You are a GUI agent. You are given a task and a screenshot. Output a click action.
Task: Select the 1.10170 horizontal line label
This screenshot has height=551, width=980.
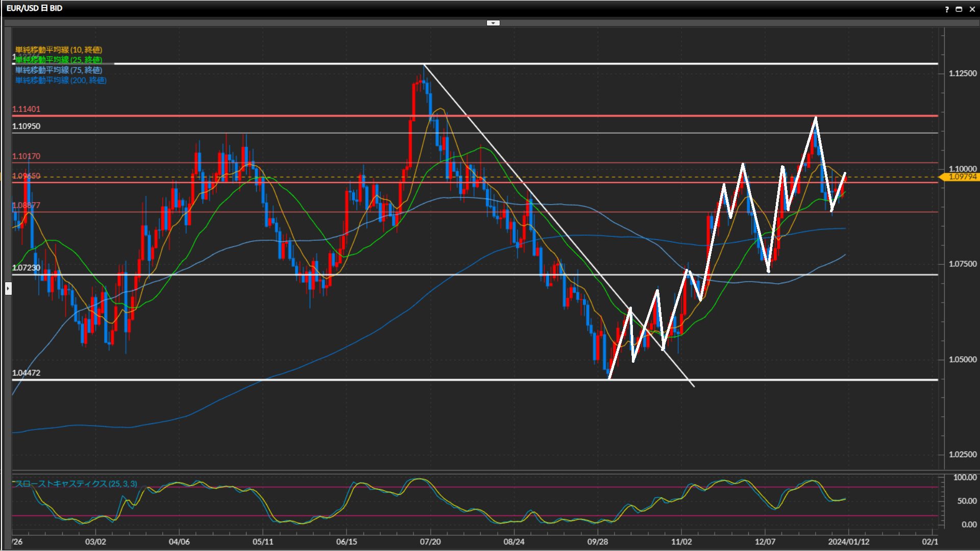pyautogui.click(x=26, y=156)
